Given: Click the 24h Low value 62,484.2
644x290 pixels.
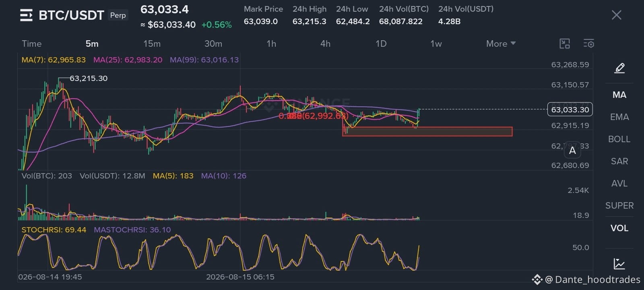Looking at the screenshot, I should tap(353, 21).
